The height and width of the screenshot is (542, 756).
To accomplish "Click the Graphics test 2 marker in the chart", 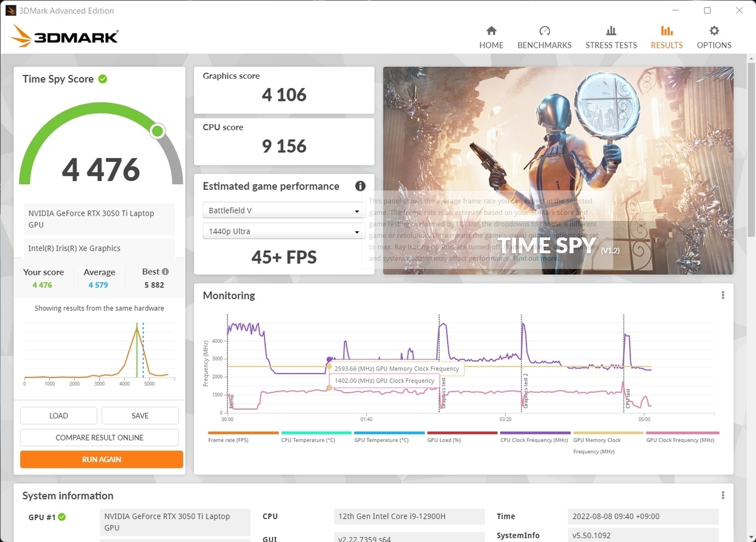I will point(525,391).
